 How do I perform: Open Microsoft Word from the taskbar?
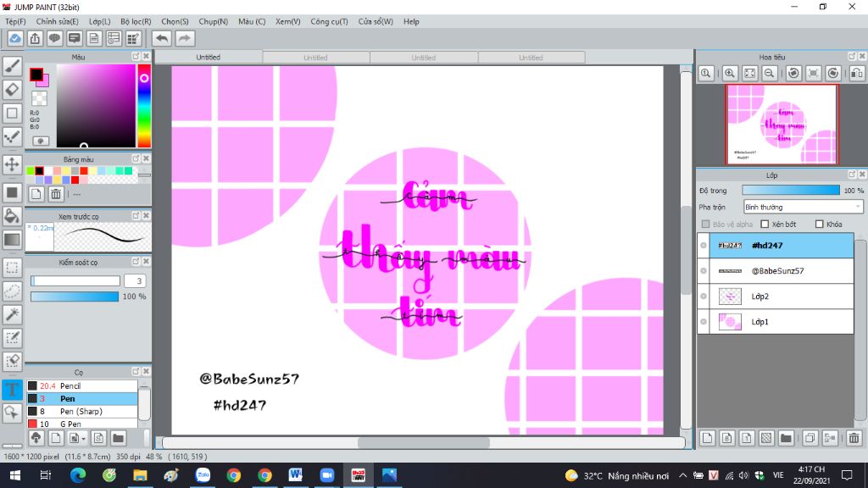pyautogui.click(x=296, y=475)
